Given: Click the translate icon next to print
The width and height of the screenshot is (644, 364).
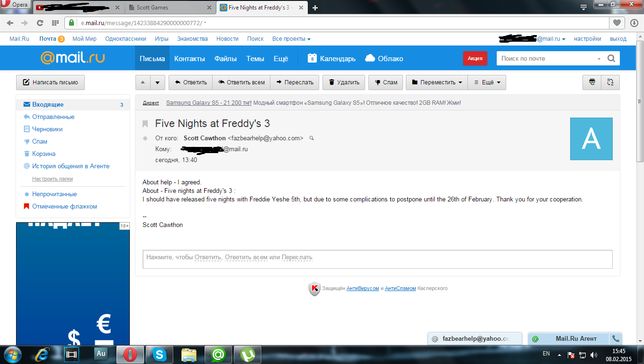Looking at the screenshot, I should 610,82.
